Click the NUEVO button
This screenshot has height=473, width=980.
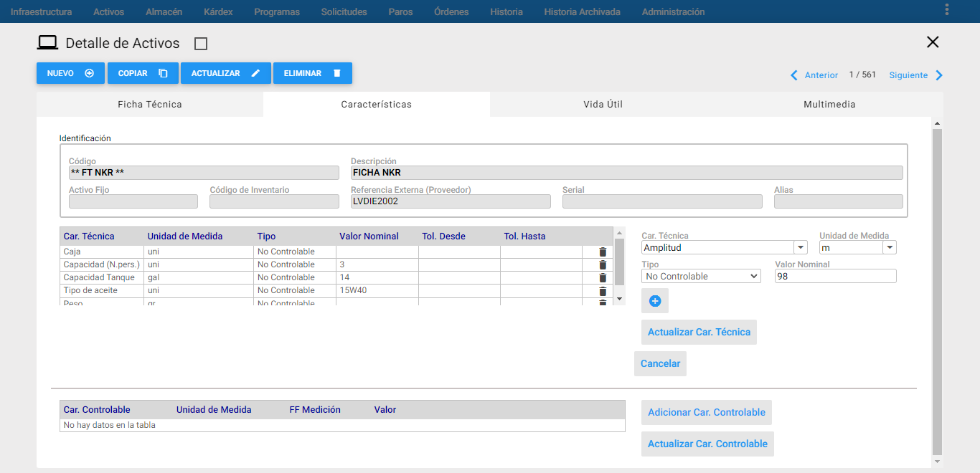pos(70,73)
